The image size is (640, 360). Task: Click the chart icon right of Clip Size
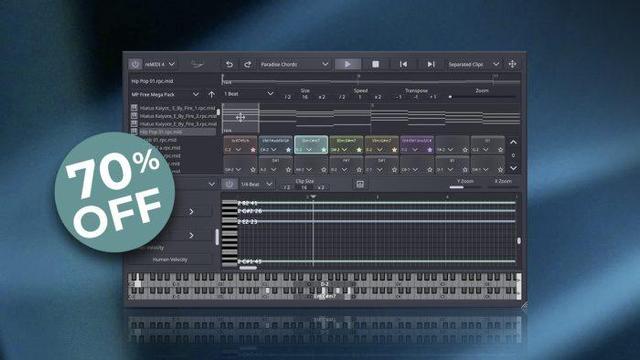click(360, 184)
